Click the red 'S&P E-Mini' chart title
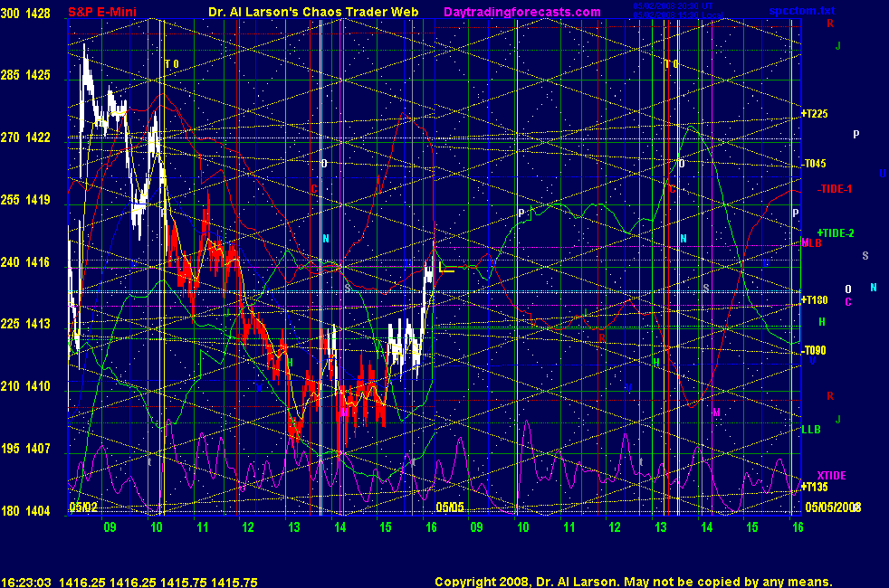889x588 pixels. (x=102, y=12)
